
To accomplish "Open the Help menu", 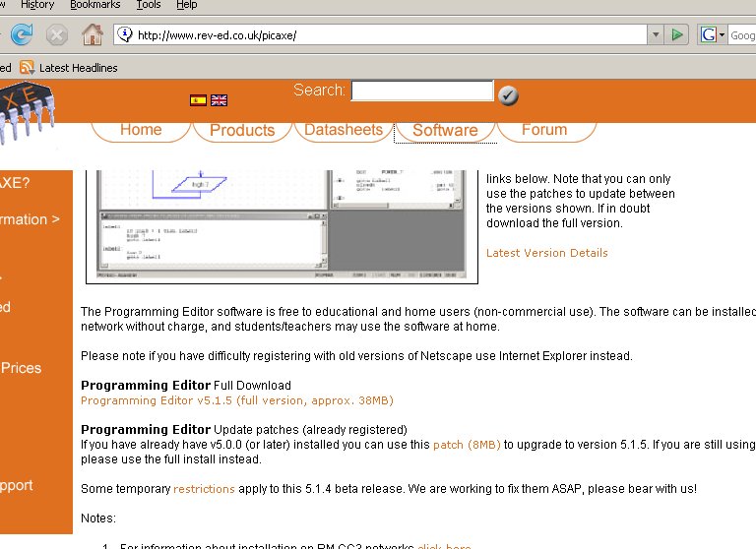I will [x=187, y=5].
